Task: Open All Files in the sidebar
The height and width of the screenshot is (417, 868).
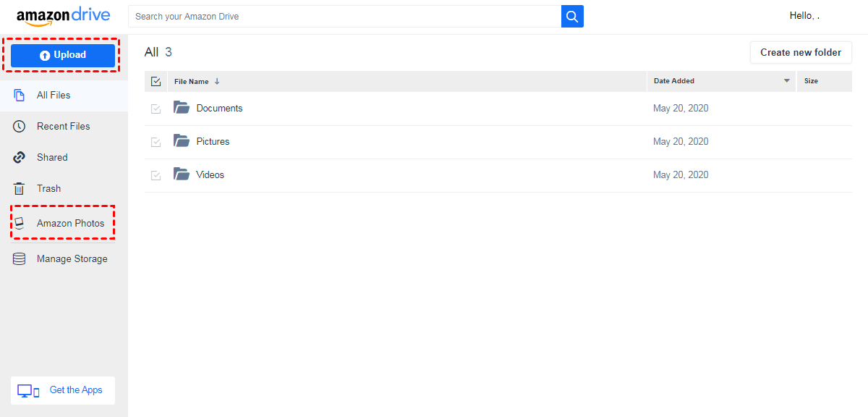Action: click(54, 96)
